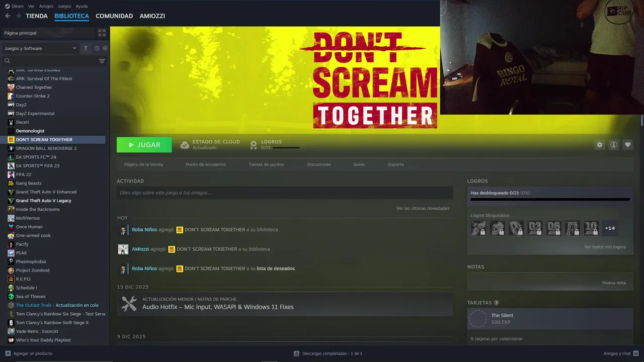The width and height of the screenshot is (644, 362).
Task: Click Ver todos mis logros
Action: coord(605,247)
